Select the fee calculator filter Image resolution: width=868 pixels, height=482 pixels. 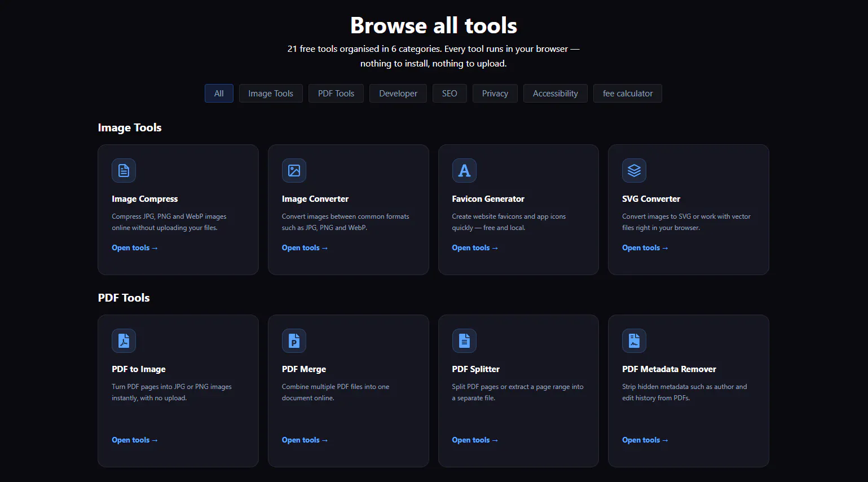(x=628, y=94)
